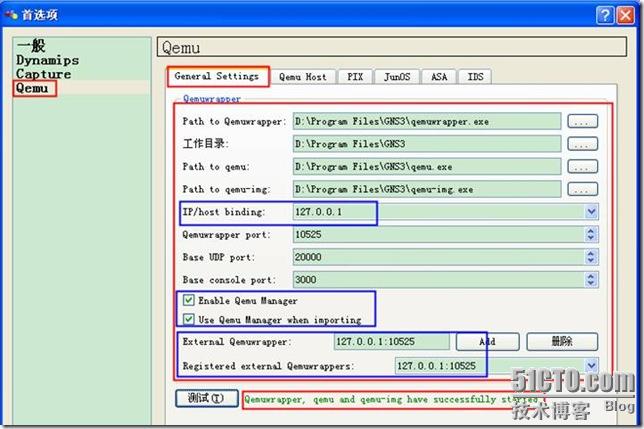Viewport: 644px width, 429px height.
Task: Click the Base console port value field
Action: click(438, 280)
